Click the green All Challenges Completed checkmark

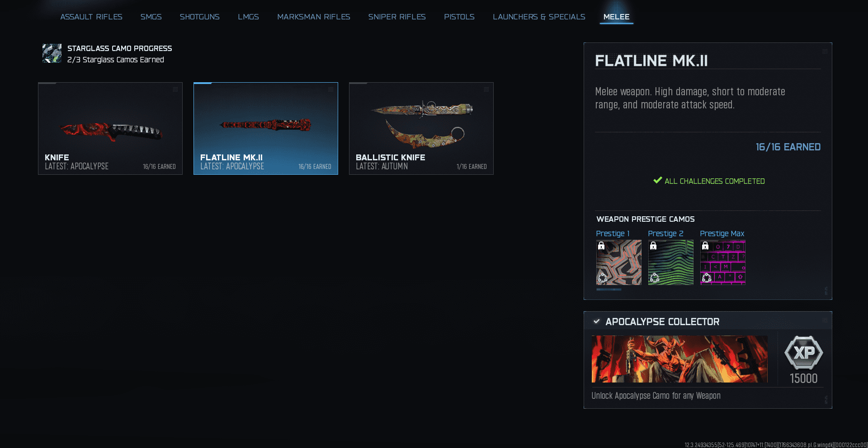point(658,181)
